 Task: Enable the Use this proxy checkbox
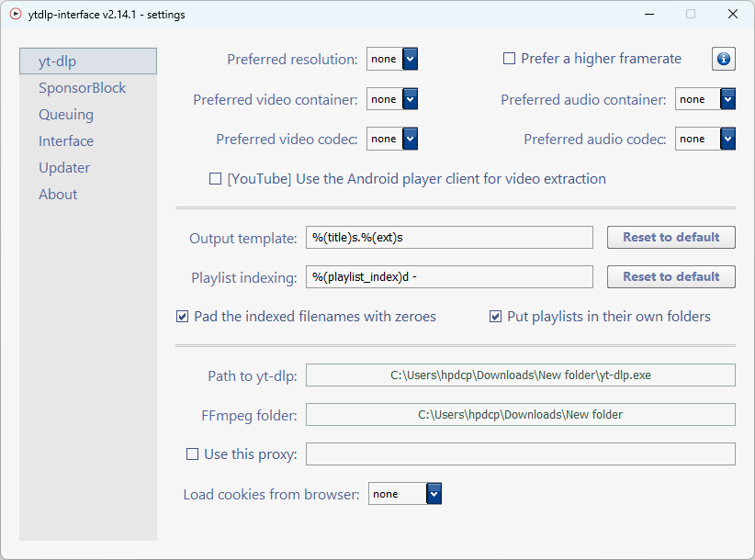(192, 454)
